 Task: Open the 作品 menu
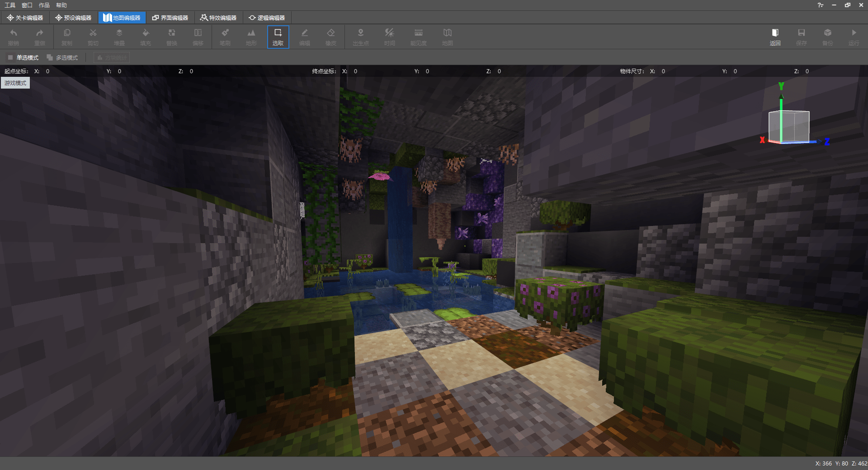point(44,5)
